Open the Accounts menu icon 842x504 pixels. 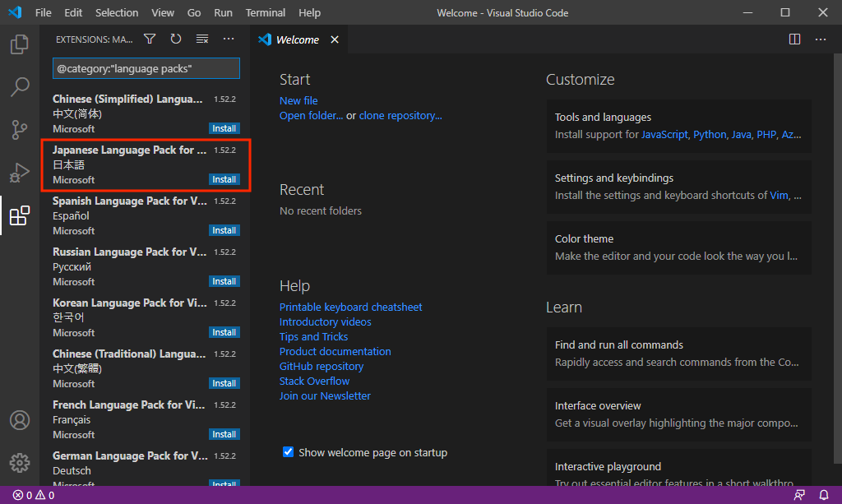20,420
